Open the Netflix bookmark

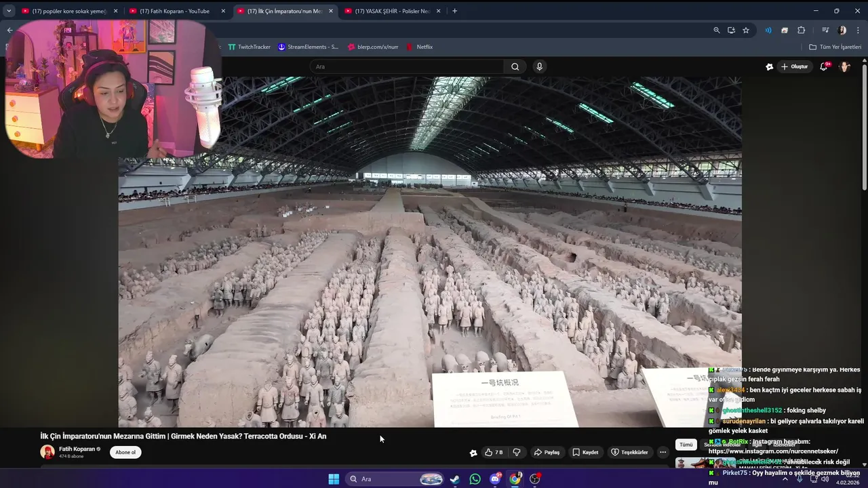(x=420, y=47)
